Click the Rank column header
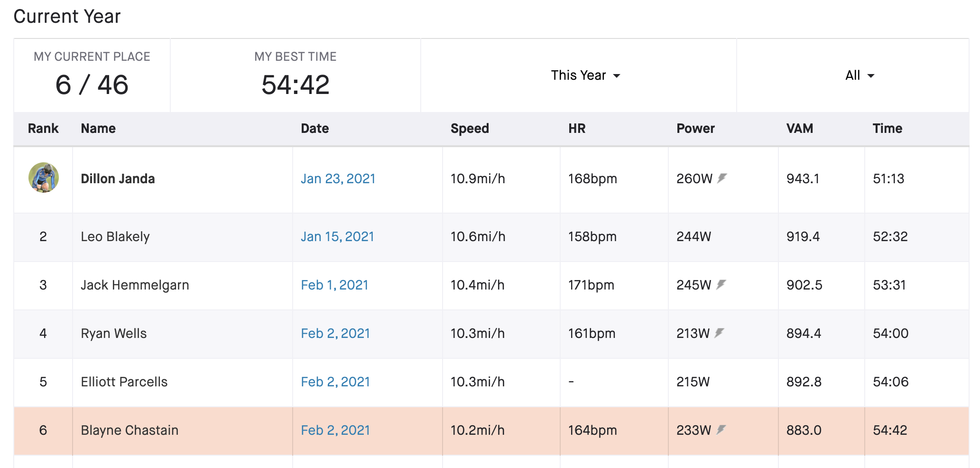Screen dimensions: 980x468 click(x=43, y=128)
